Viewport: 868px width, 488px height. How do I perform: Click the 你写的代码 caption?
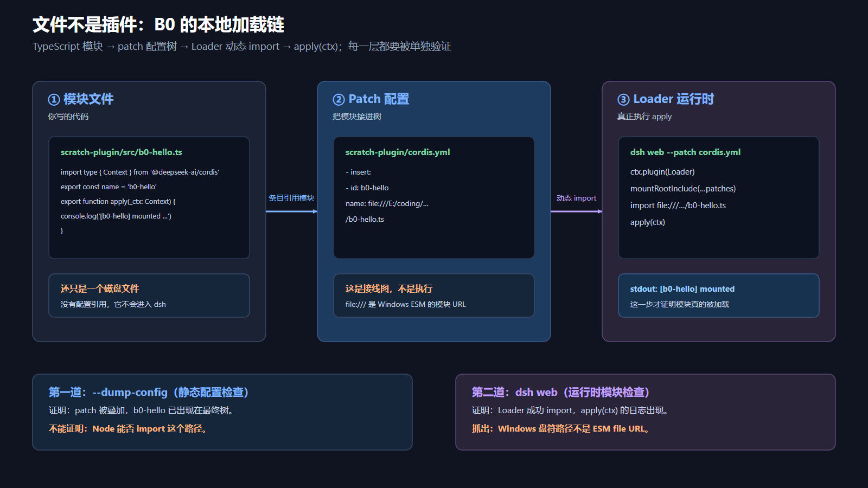[68, 117]
